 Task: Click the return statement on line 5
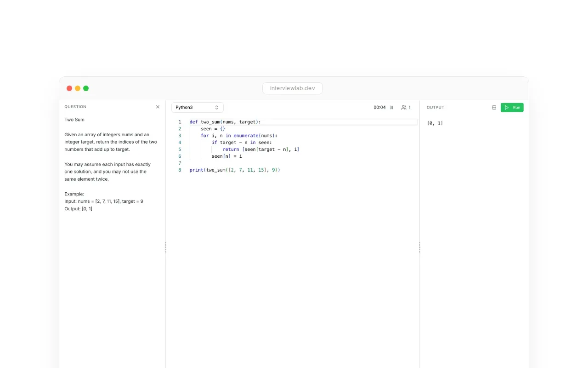[261, 149]
